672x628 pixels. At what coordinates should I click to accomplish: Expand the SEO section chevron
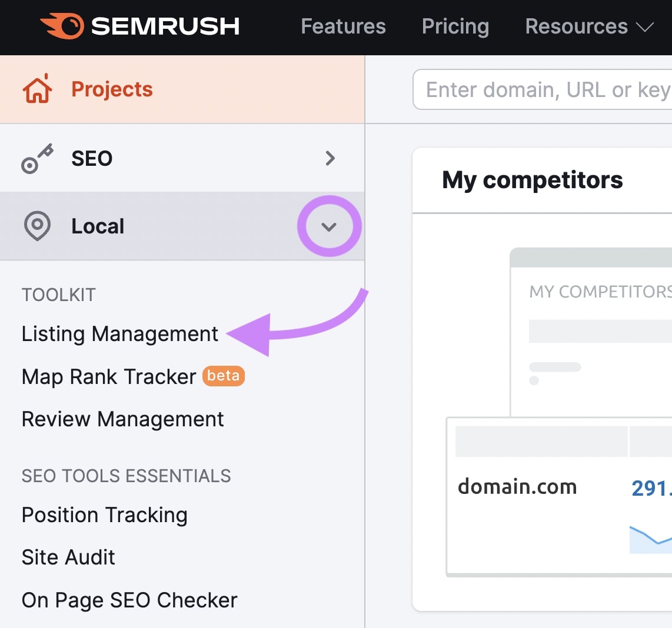click(330, 158)
